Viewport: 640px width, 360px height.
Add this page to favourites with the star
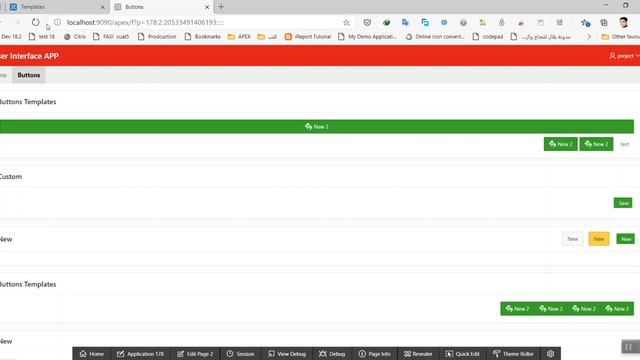click(346, 22)
